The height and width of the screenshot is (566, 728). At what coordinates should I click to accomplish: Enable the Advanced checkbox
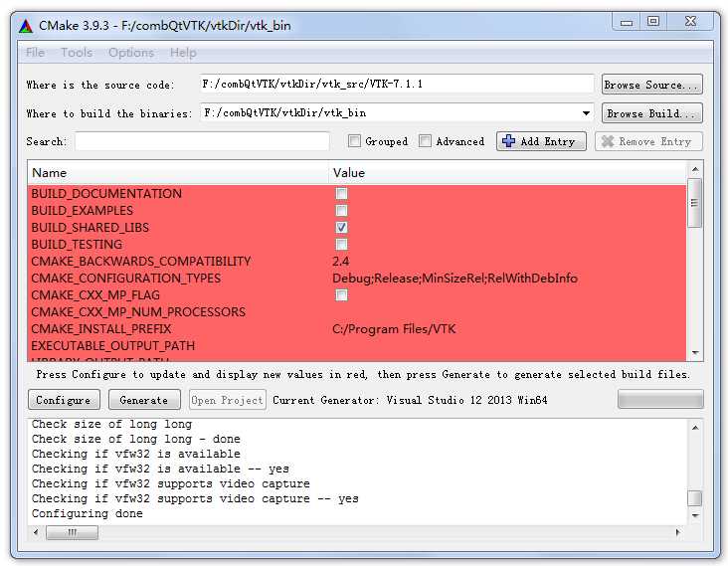pyautogui.click(x=425, y=140)
